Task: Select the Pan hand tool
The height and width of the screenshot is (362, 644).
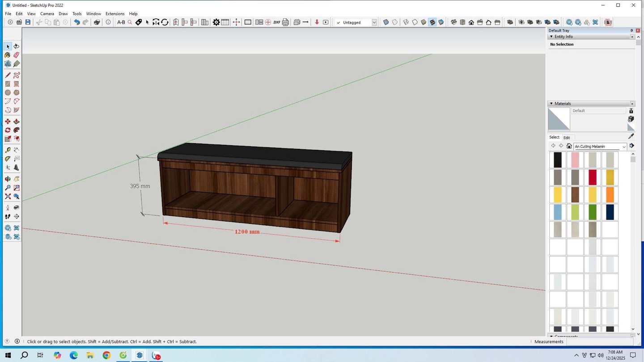Action: 17,179
